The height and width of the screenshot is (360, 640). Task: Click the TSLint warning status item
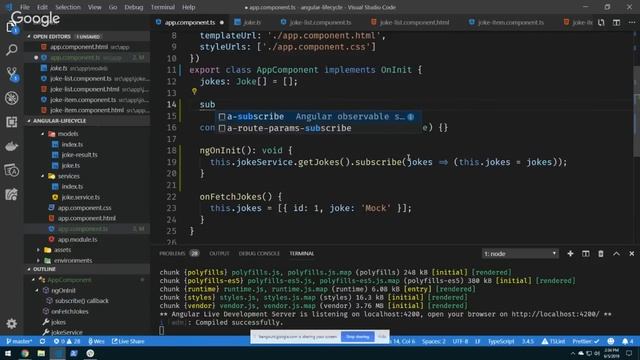[x=553, y=341]
